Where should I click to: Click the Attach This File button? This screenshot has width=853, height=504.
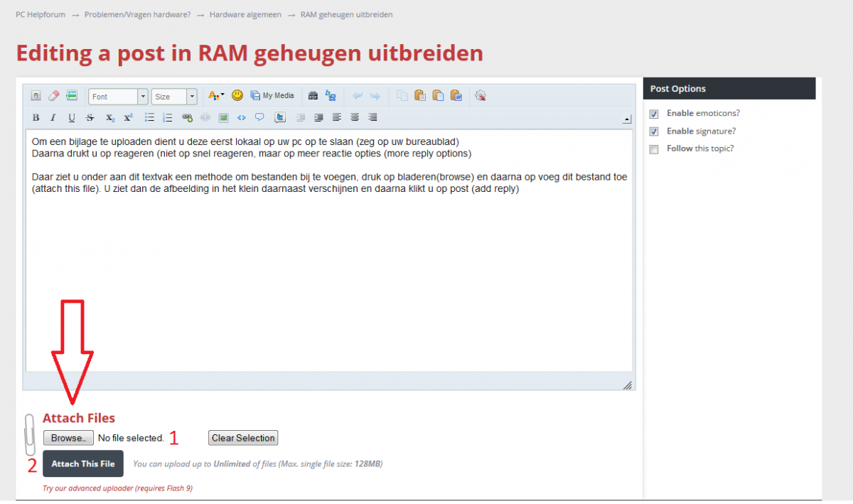point(83,463)
